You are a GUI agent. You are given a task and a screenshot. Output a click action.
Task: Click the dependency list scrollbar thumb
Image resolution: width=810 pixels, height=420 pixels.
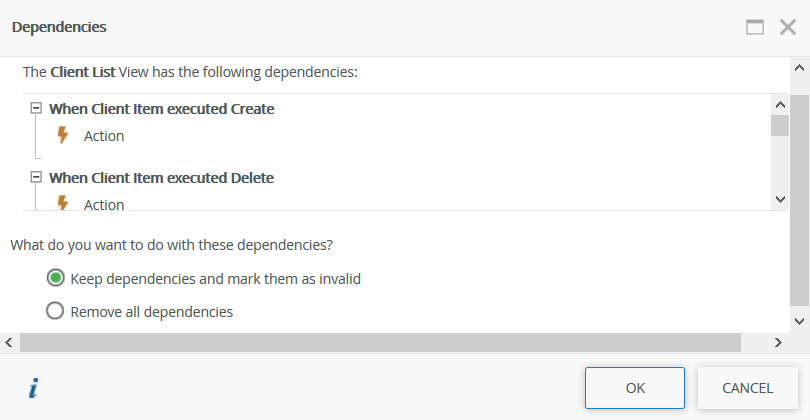tap(780, 125)
